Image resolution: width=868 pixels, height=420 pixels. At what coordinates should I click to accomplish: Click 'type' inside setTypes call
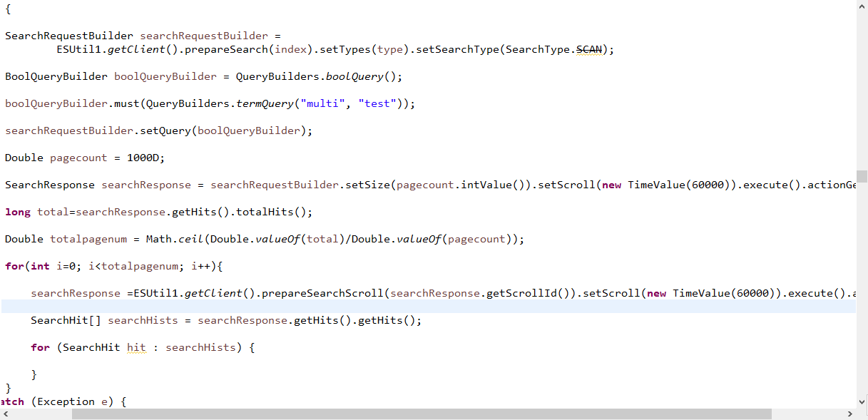click(390, 49)
